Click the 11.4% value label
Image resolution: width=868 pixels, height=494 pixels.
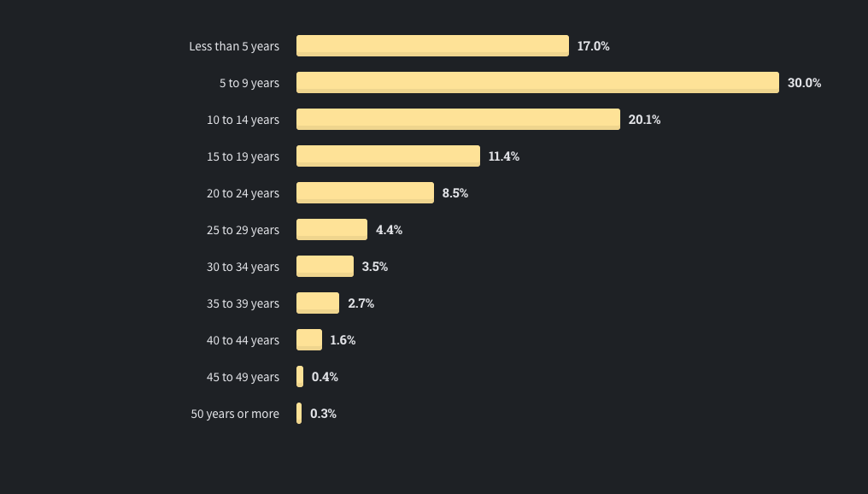tap(504, 156)
